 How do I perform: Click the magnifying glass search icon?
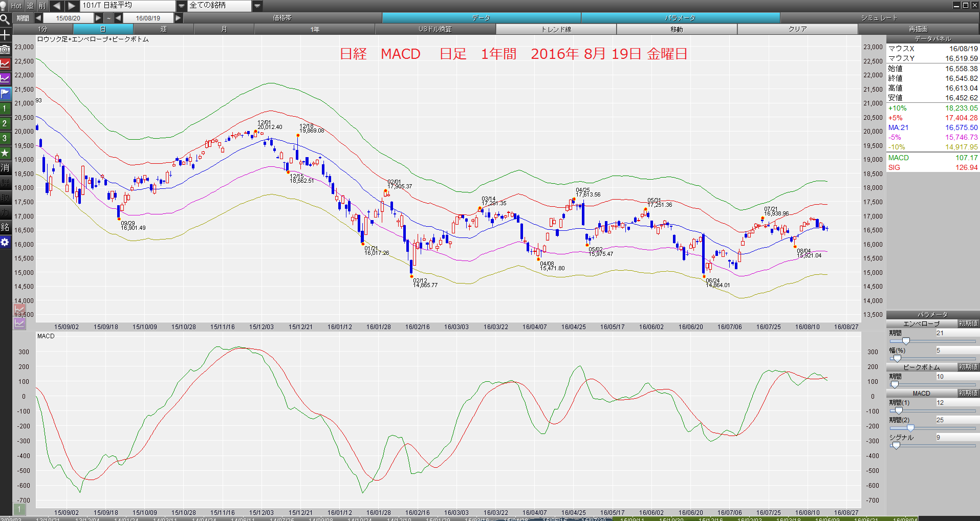(x=5, y=20)
